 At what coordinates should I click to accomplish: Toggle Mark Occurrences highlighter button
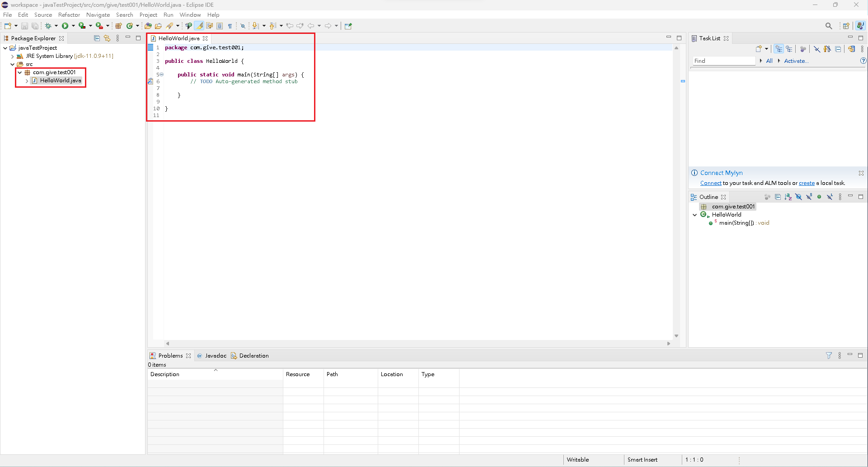click(199, 26)
